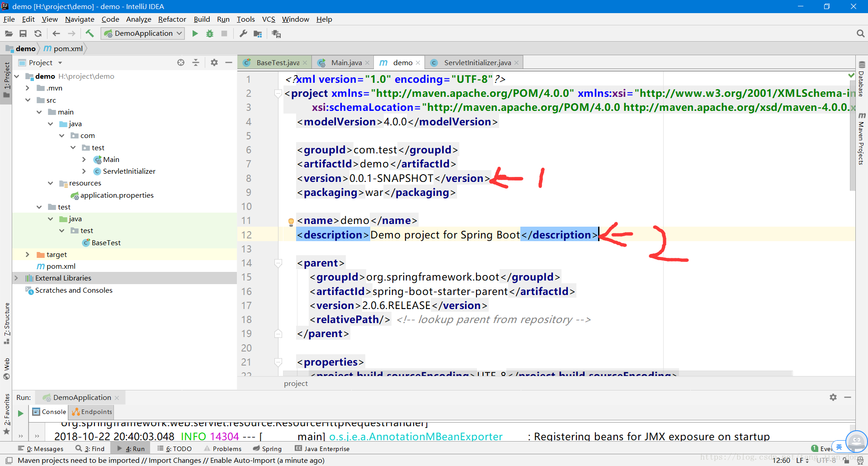Collapse the demo root folder

point(17,76)
